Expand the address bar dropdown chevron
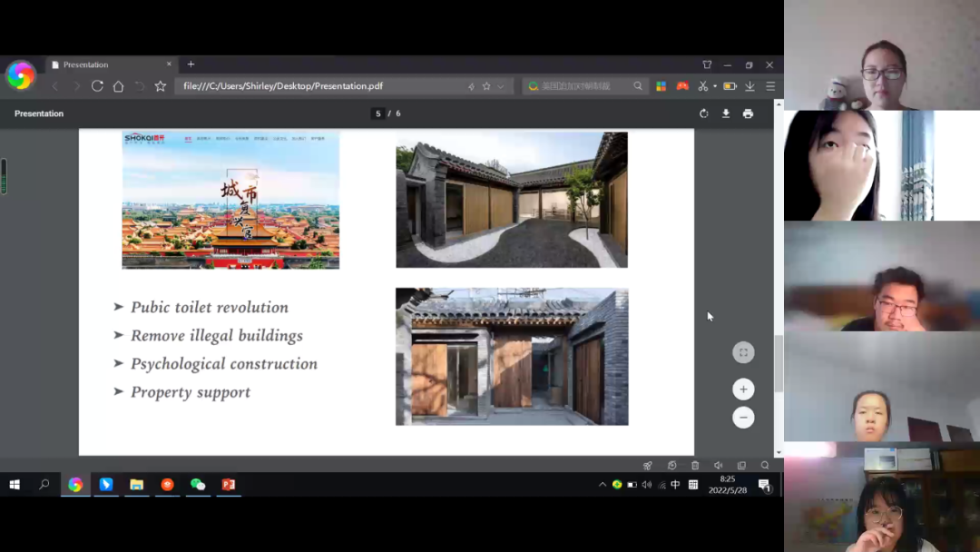This screenshot has width=980, height=552. coord(501,86)
